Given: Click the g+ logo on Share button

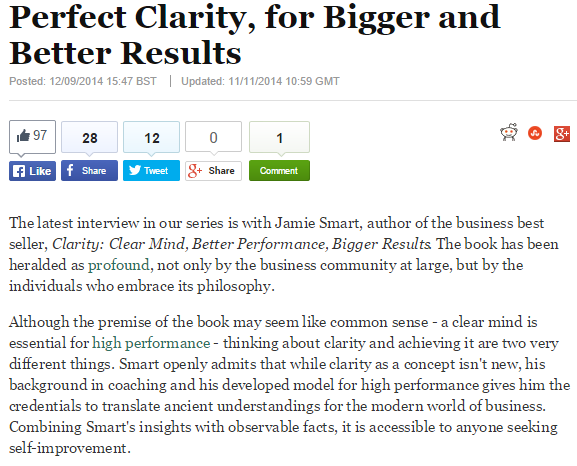Looking at the screenshot, I should (x=195, y=171).
